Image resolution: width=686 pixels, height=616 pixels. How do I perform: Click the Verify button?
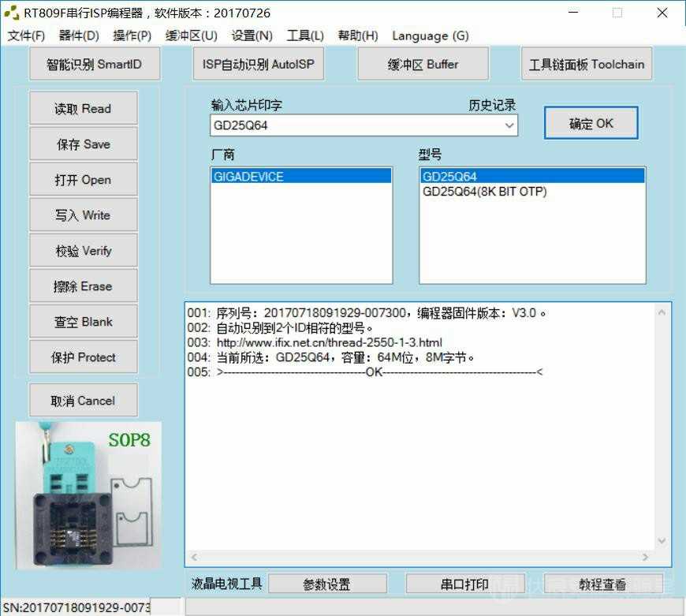click(83, 250)
